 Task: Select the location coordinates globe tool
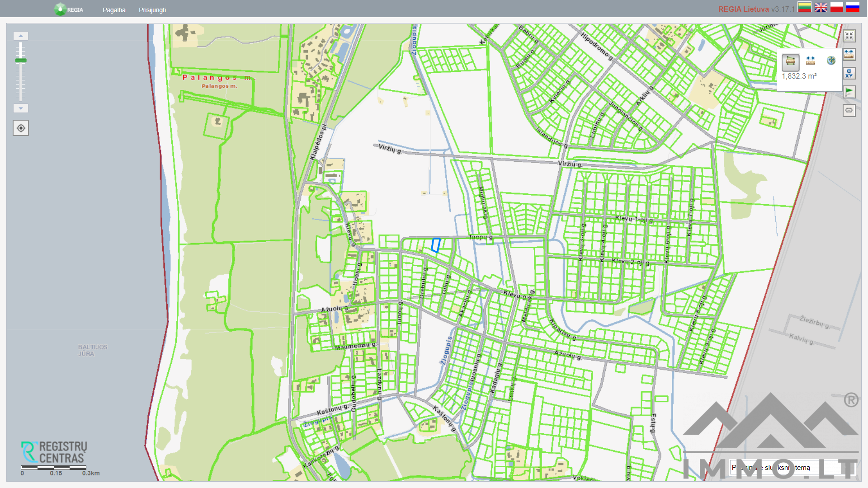(831, 61)
